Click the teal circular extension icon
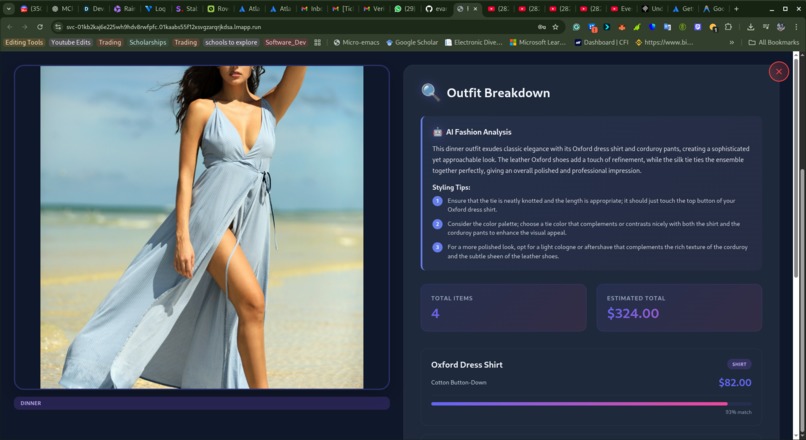Image resolution: width=806 pixels, height=440 pixels. coord(576,27)
